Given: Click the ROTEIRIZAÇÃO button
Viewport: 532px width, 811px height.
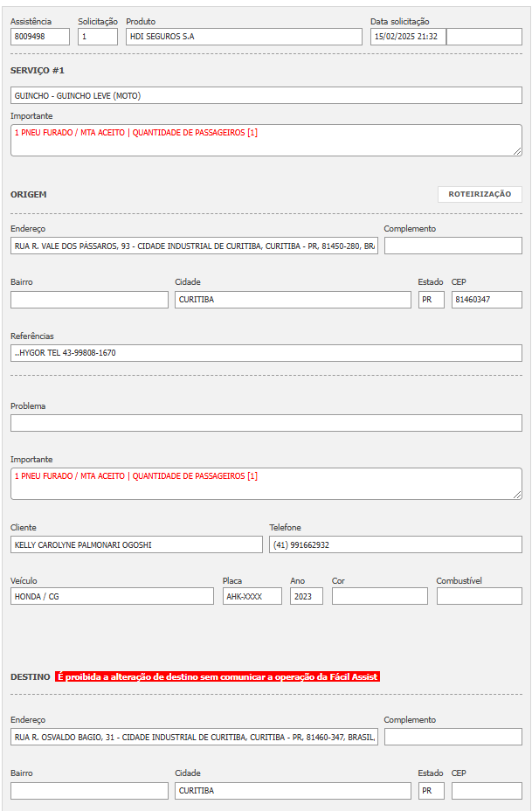Looking at the screenshot, I should (x=480, y=194).
